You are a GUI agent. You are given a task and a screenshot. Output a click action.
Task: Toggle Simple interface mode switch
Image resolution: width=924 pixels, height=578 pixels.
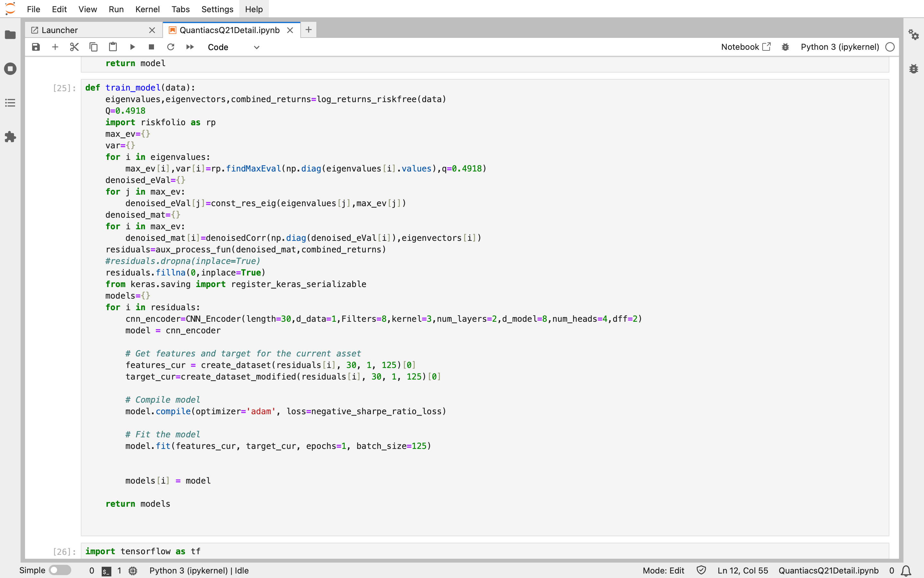(x=60, y=570)
